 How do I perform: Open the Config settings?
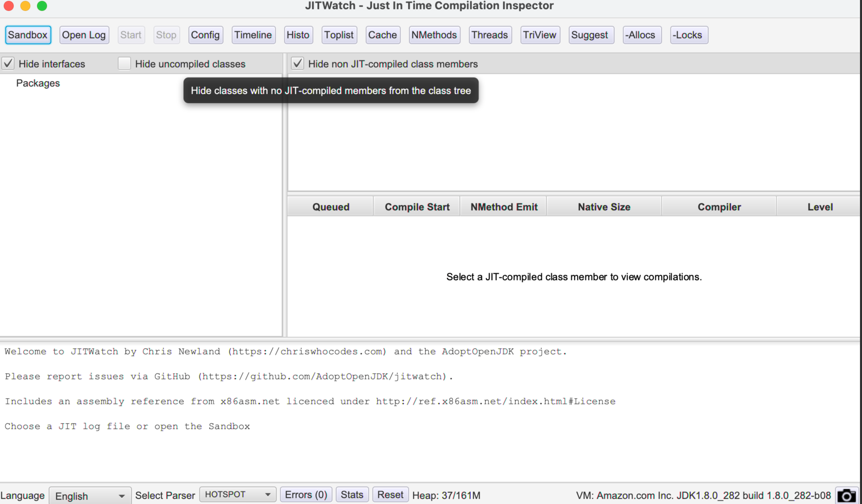(x=205, y=35)
